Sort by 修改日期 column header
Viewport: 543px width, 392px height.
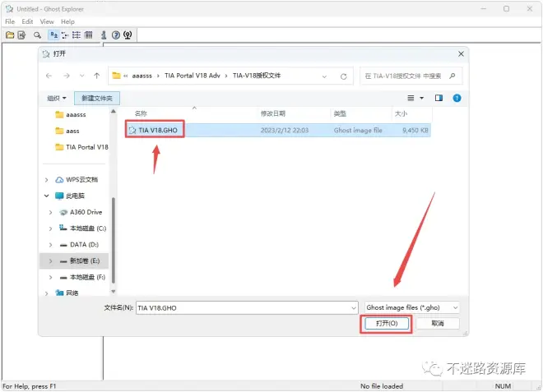(x=273, y=114)
